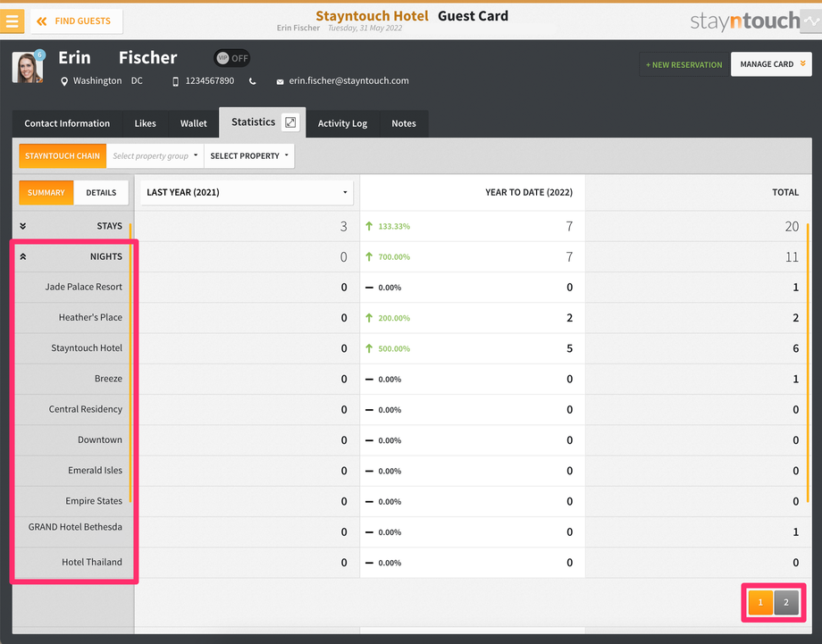Click the notification badge on the profile photo
Viewport: 822px width, 644px height.
(39, 54)
